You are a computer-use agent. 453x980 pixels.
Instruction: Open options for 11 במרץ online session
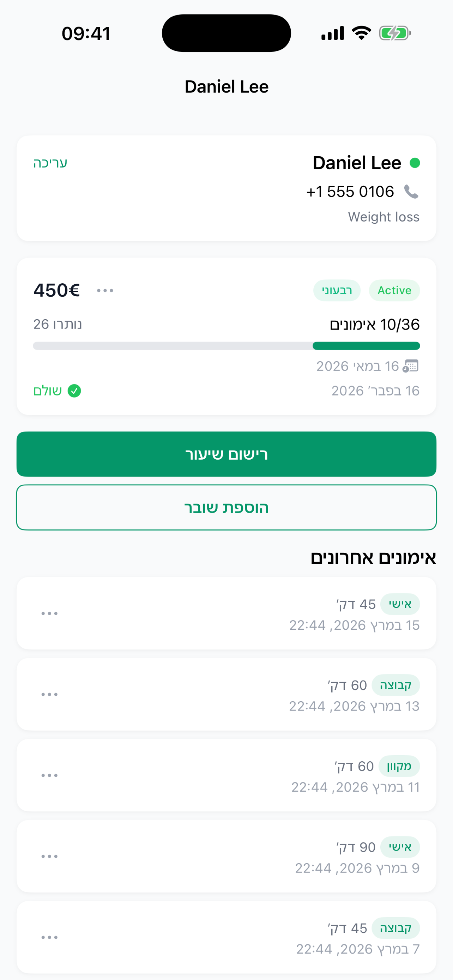49,775
